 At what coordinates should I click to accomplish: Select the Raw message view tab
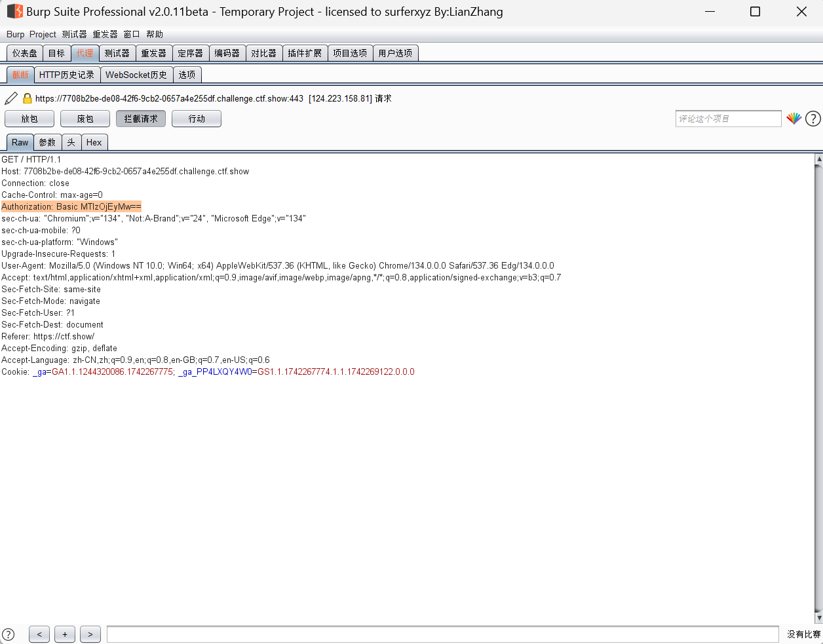pyautogui.click(x=20, y=142)
